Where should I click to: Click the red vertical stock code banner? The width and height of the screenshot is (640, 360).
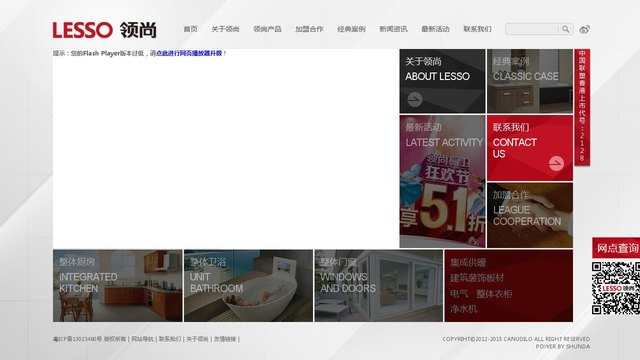pyautogui.click(x=582, y=107)
